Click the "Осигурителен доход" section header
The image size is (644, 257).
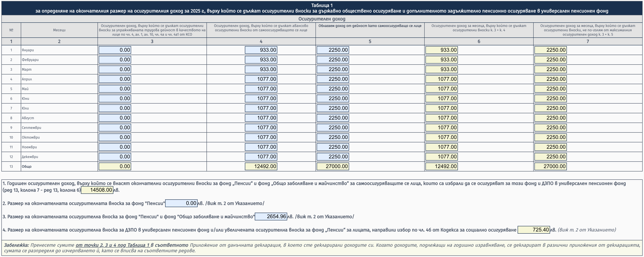[322, 19]
